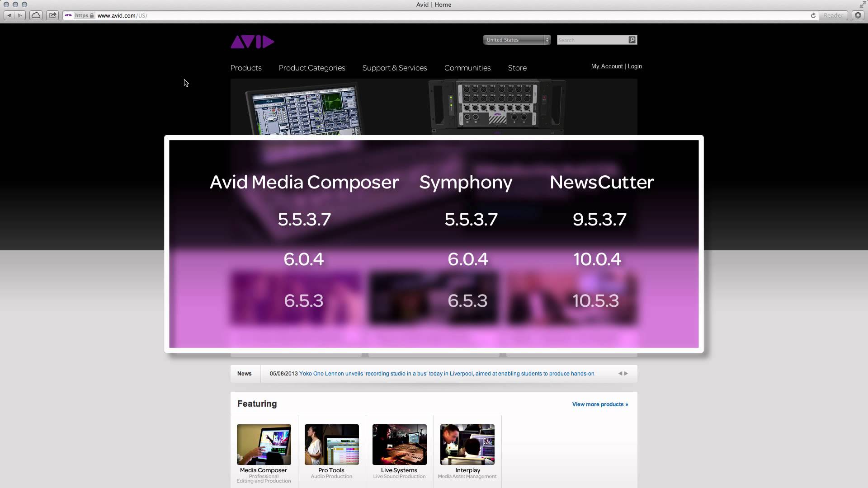Select version 10.0.4 for NewsCutter
The height and width of the screenshot is (488, 868).
point(597,258)
